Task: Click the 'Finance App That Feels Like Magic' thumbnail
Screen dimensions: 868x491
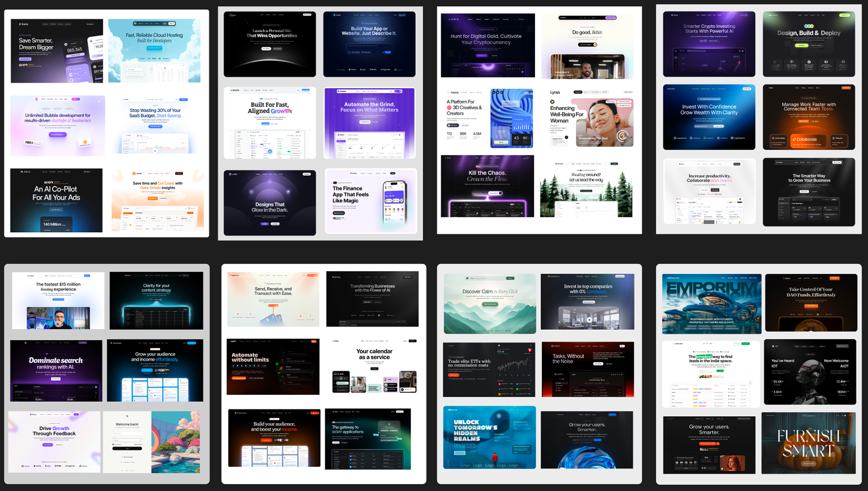Action: 371,201
